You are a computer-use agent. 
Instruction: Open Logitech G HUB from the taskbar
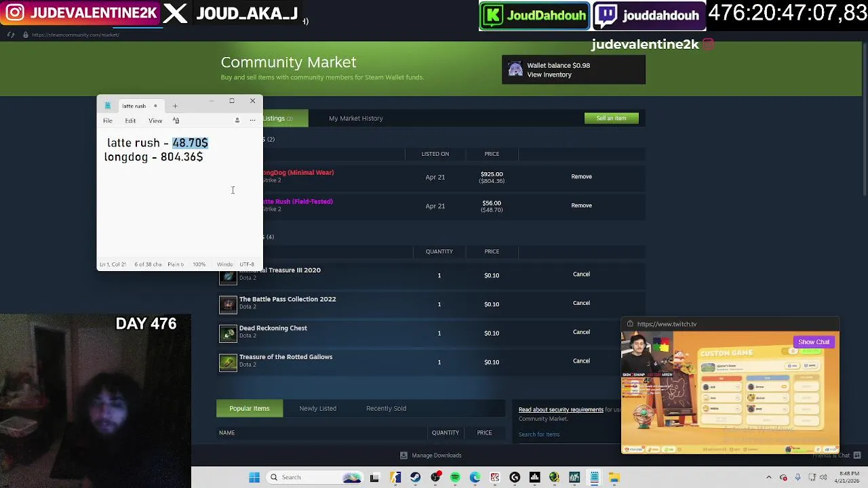515,478
